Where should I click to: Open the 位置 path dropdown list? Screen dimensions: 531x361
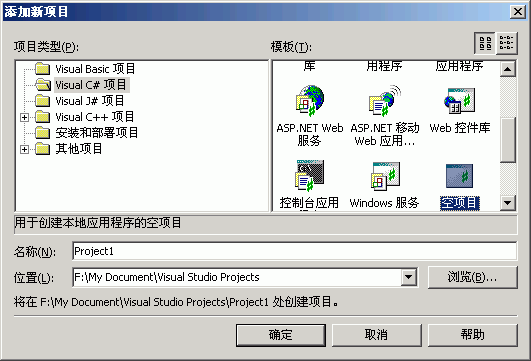coord(409,277)
